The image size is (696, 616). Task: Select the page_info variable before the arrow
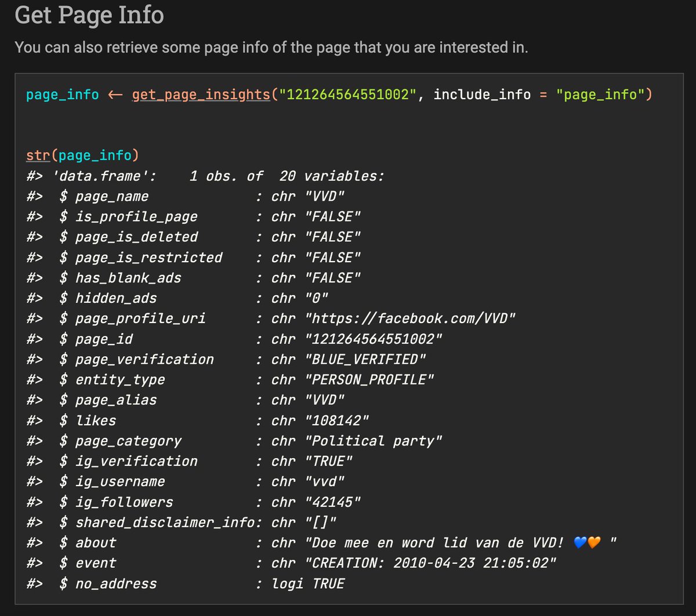point(63,94)
